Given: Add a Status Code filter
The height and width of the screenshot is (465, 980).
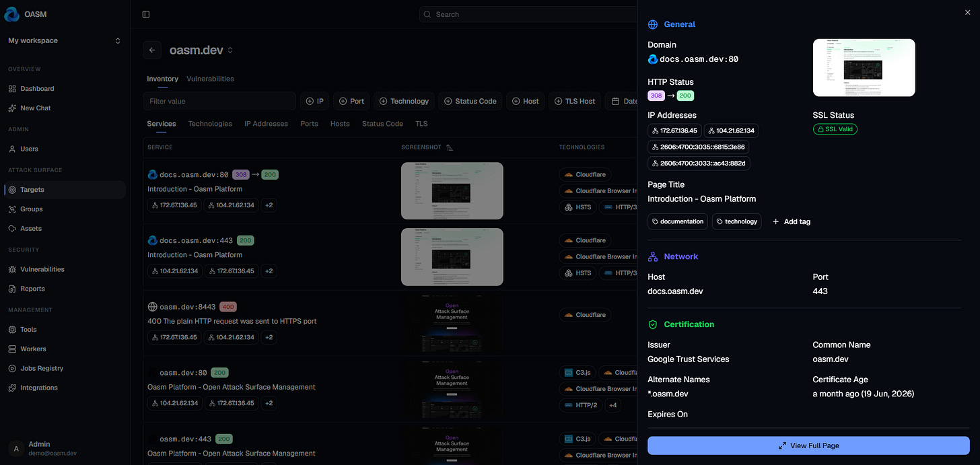Looking at the screenshot, I should pyautogui.click(x=470, y=101).
